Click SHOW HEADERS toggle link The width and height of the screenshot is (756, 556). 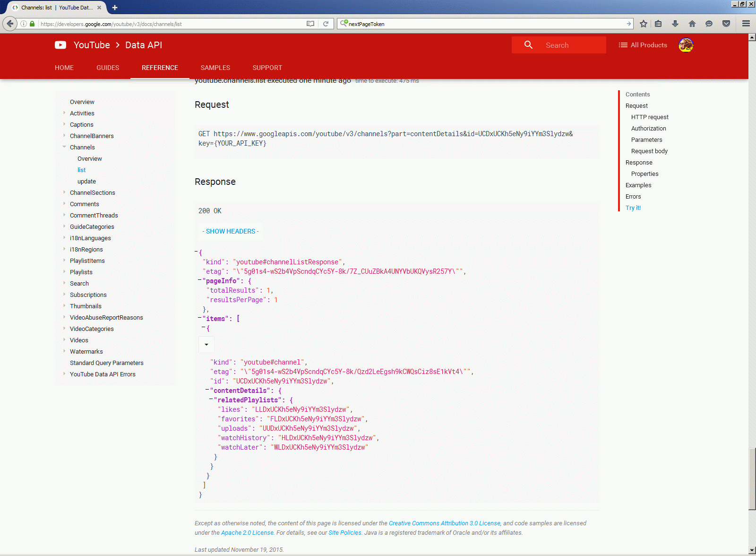tap(231, 231)
